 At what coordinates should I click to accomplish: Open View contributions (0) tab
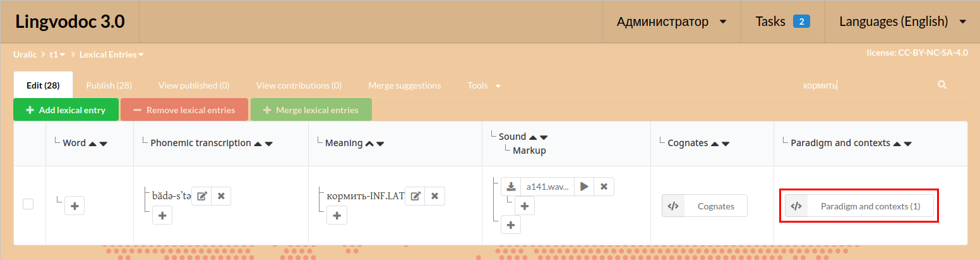click(x=299, y=85)
